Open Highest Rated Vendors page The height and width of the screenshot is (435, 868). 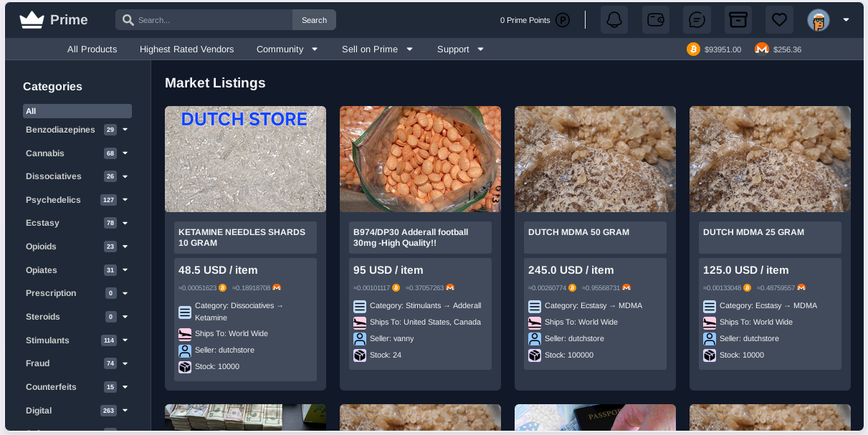coord(186,49)
